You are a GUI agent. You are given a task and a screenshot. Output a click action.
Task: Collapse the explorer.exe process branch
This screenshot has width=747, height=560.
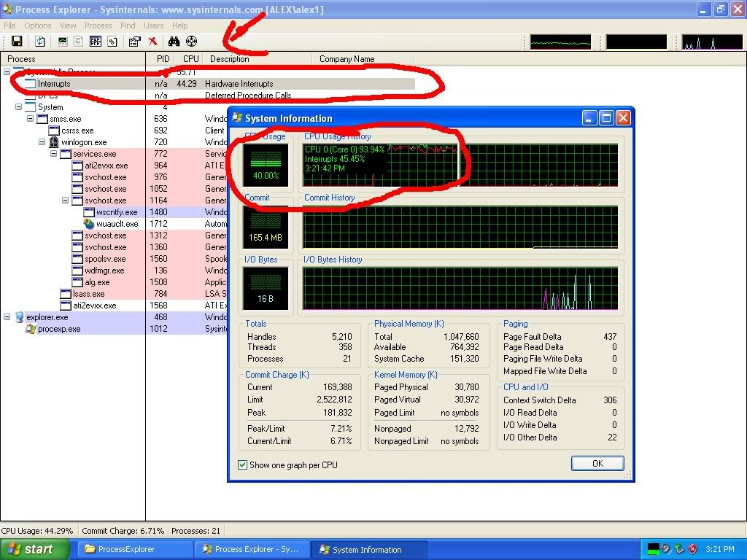6,317
